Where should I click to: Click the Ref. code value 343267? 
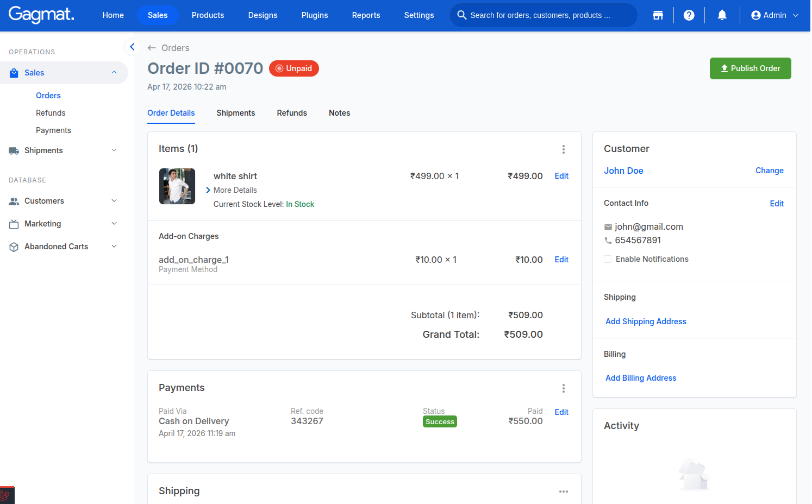307,421
